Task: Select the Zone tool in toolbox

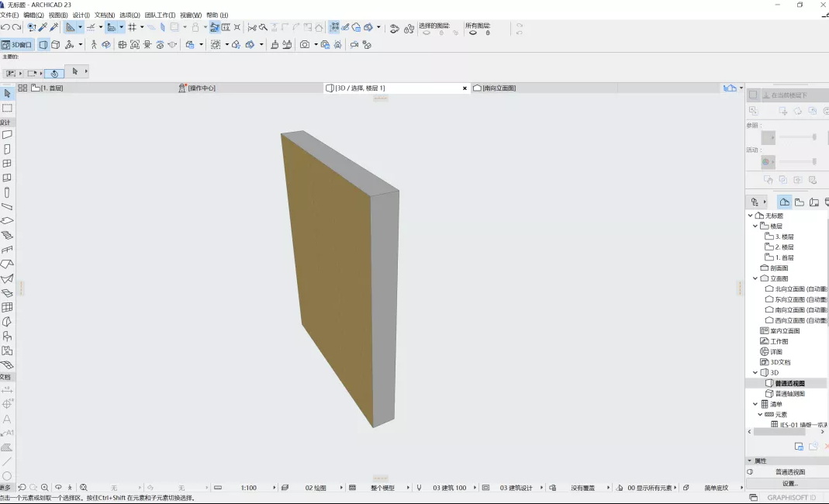Action: (x=7, y=350)
